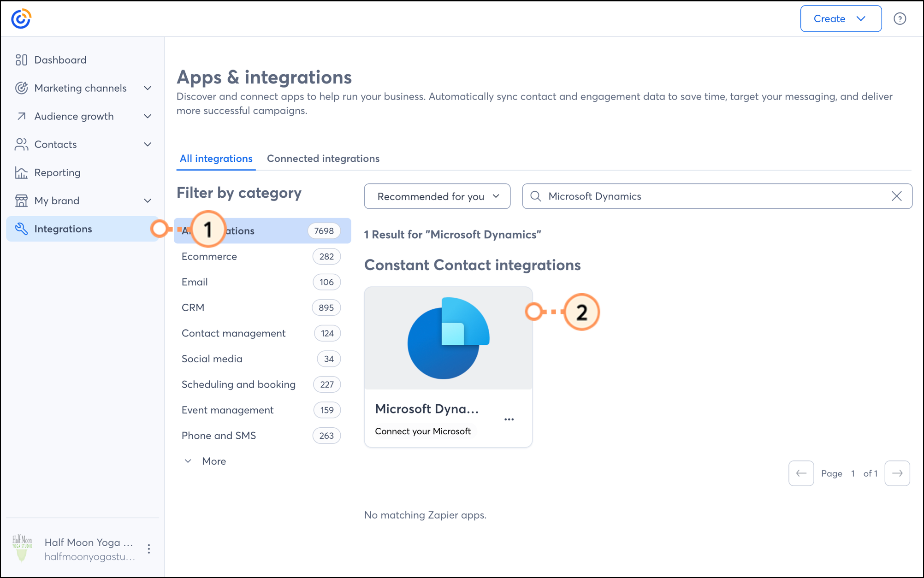Expand the My brand menu chevron

[x=148, y=201]
